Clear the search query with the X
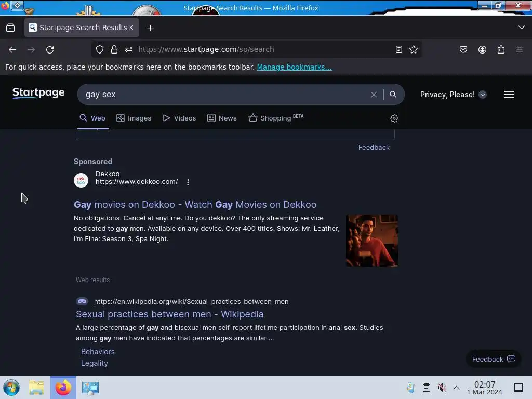This screenshot has height=399, width=532. click(x=374, y=95)
